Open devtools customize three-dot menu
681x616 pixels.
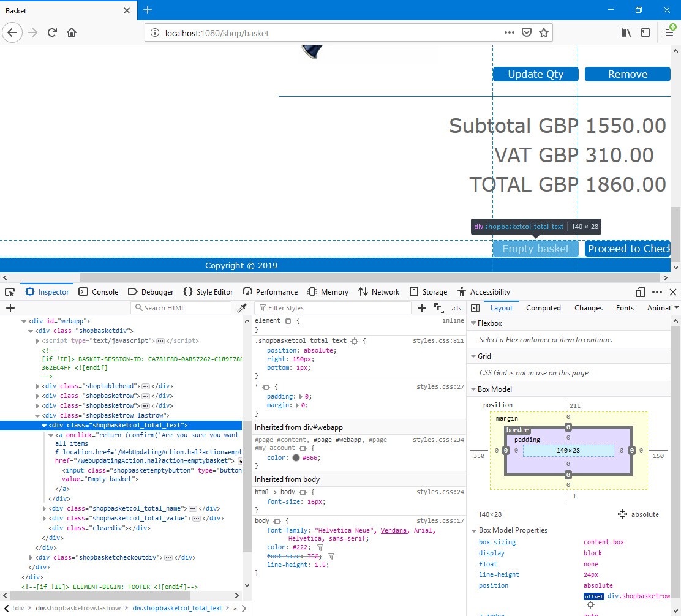[x=657, y=292]
